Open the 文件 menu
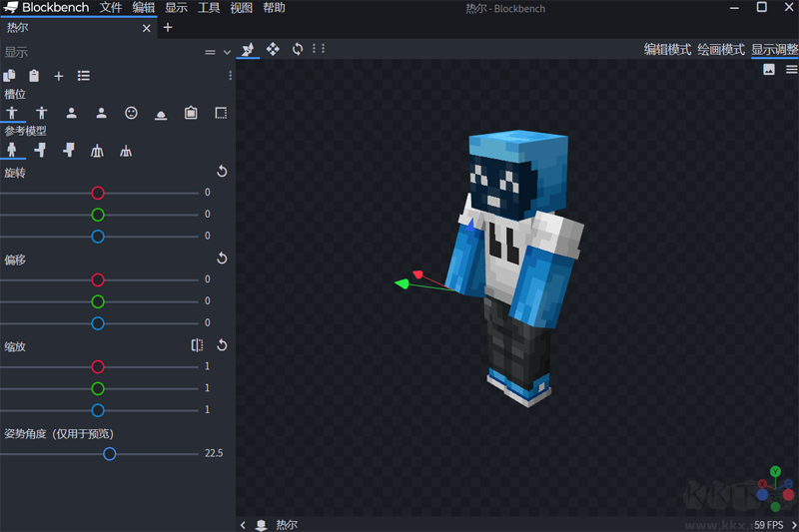Image resolution: width=799 pixels, height=532 pixels. pos(111,8)
